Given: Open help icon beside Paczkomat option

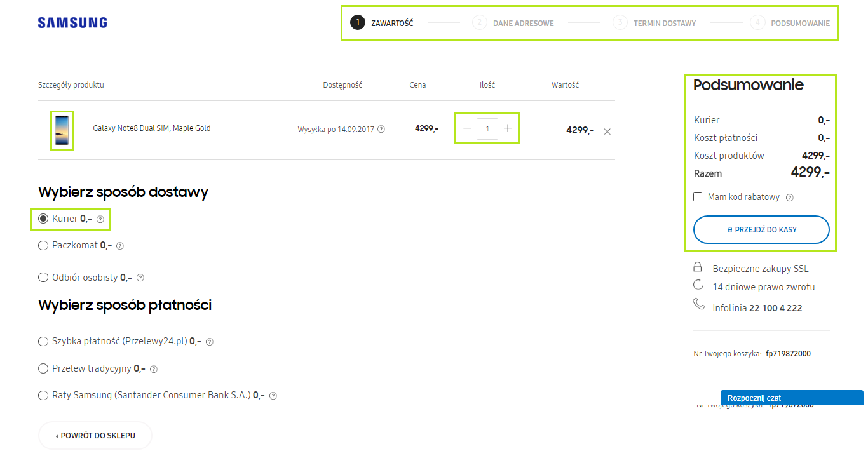Looking at the screenshot, I should (120, 246).
